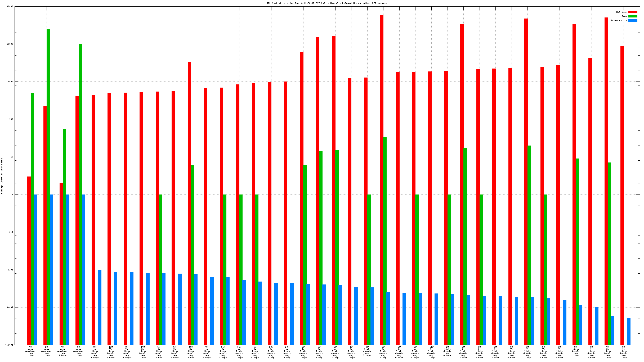
Task: Click the '3@ zen.spamhaus.org 1 hop' x-axis label
Action: tap(79, 351)
